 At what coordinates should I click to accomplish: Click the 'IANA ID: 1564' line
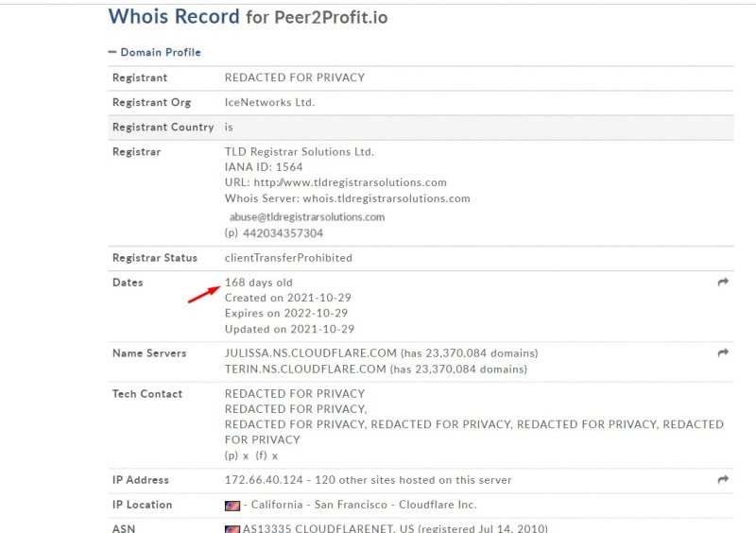[264, 167]
